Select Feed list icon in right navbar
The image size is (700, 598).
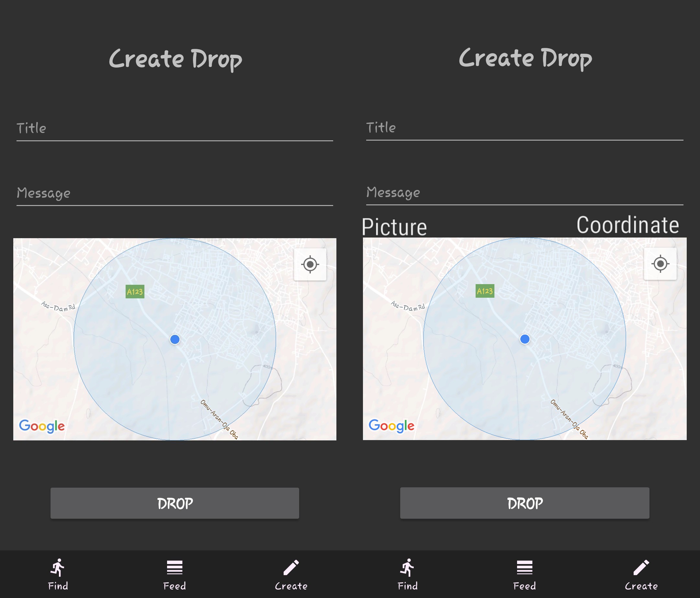click(x=524, y=568)
